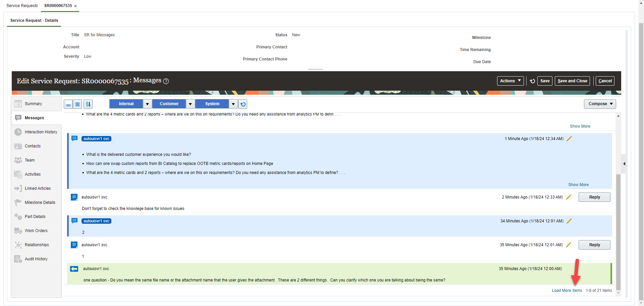This screenshot has width=644, height=306.
Task: Toggle the Customer messages filter
Action: pyautogui.click(x=169, y=104)
